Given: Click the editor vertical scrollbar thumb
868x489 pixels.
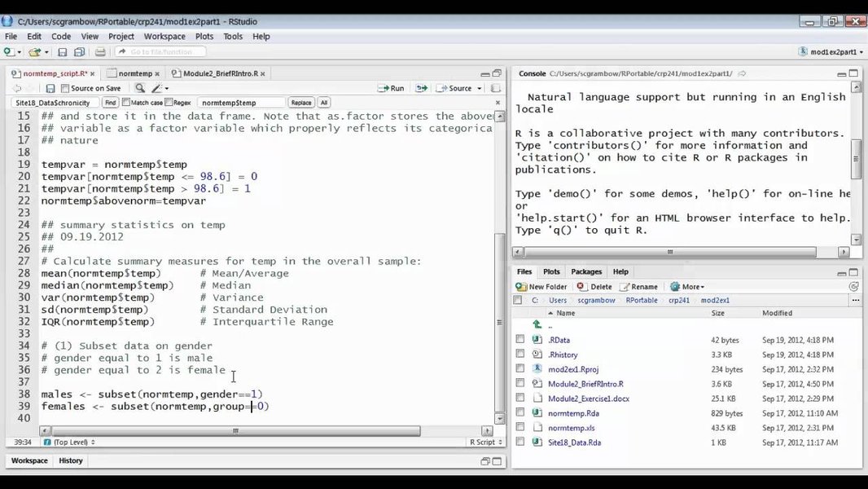Looking at the screenshot, I should (x=499, y=321).
